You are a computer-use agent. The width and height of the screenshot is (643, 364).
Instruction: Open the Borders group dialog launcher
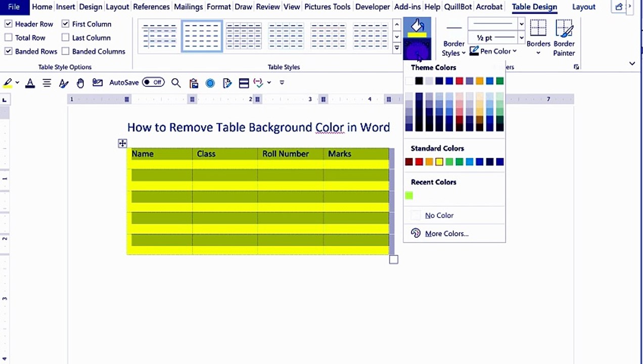[x=576, y=67]
